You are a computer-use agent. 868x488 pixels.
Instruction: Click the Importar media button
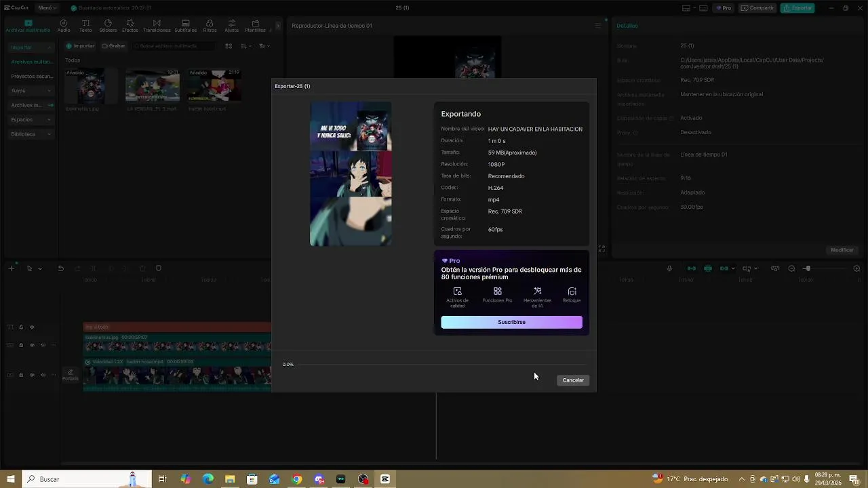(80, 46)
